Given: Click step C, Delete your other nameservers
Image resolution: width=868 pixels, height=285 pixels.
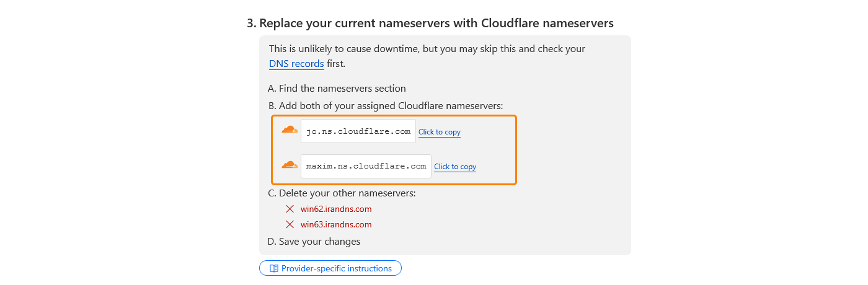Looking at the screenshot, I should 341,193.
